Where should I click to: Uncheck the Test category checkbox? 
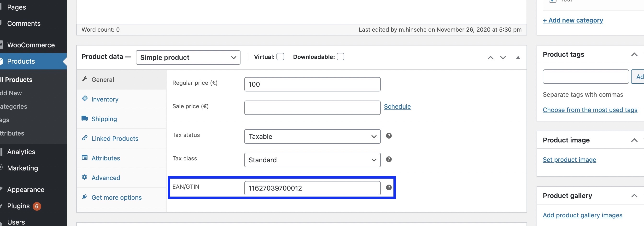(x=553, y=1)
